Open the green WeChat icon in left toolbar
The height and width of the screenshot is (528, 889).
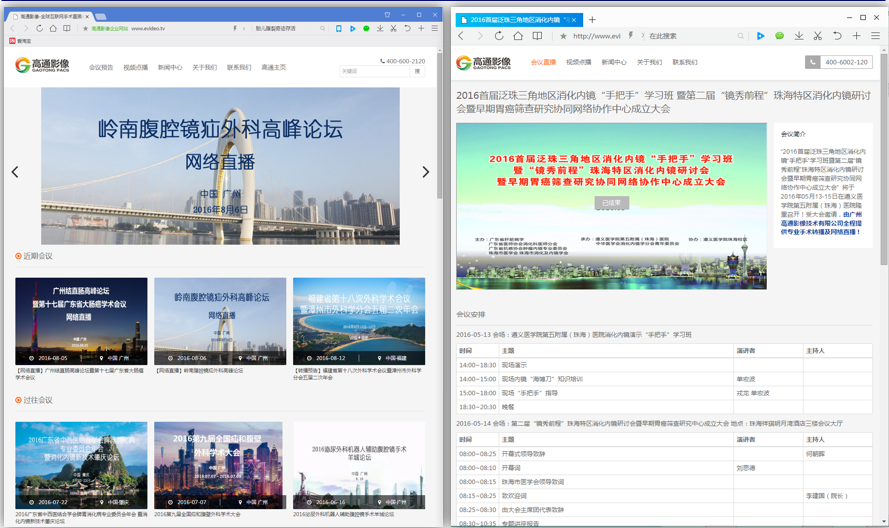[x=366, y=28]
